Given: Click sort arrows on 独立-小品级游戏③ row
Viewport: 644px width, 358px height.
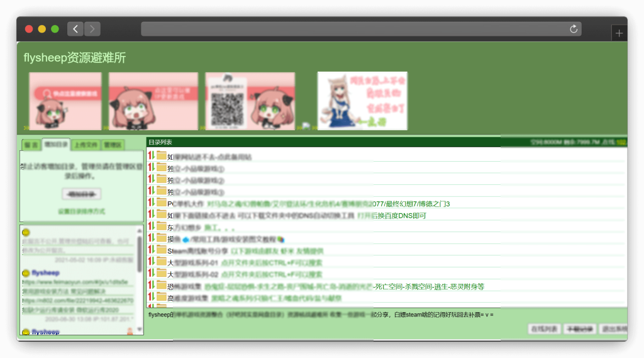Looking at the screenshot, I should [x=152, y=191].
